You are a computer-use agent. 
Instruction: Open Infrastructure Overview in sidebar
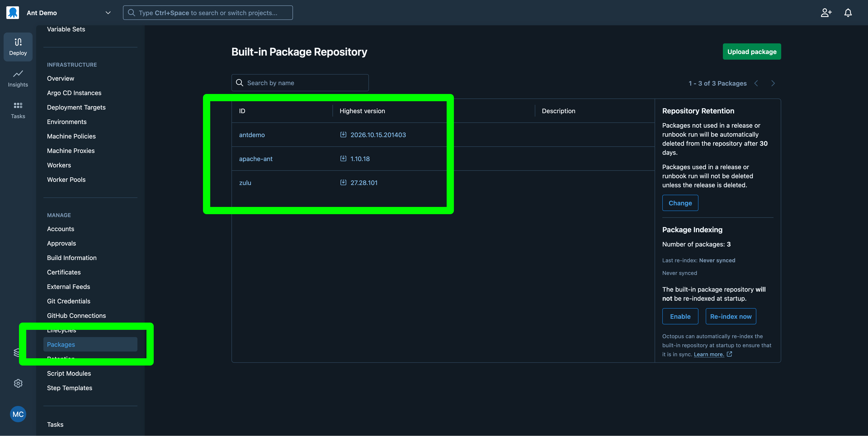pyautogui.click(x=61, y=78)
